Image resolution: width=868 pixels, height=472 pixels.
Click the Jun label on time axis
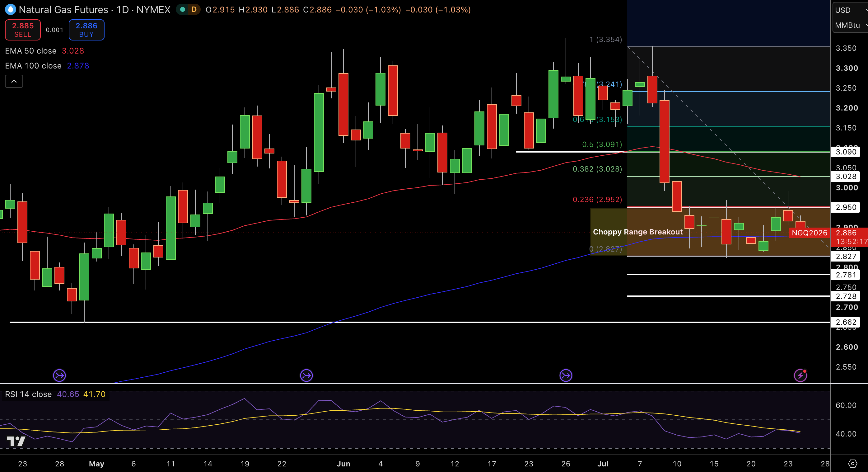(x=343, y=464)
